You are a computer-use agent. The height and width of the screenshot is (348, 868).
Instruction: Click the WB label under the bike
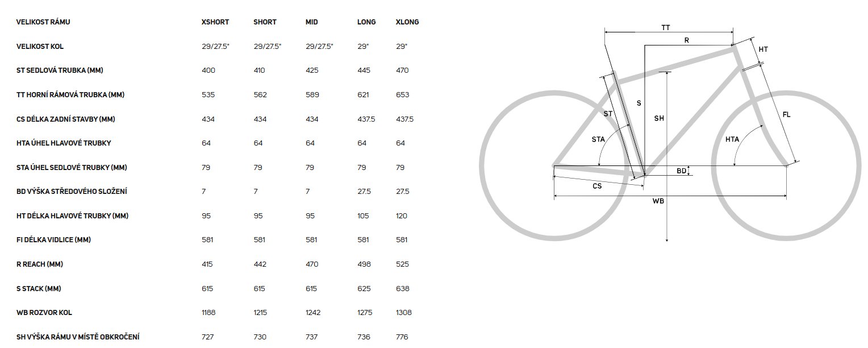pos(658,201)
